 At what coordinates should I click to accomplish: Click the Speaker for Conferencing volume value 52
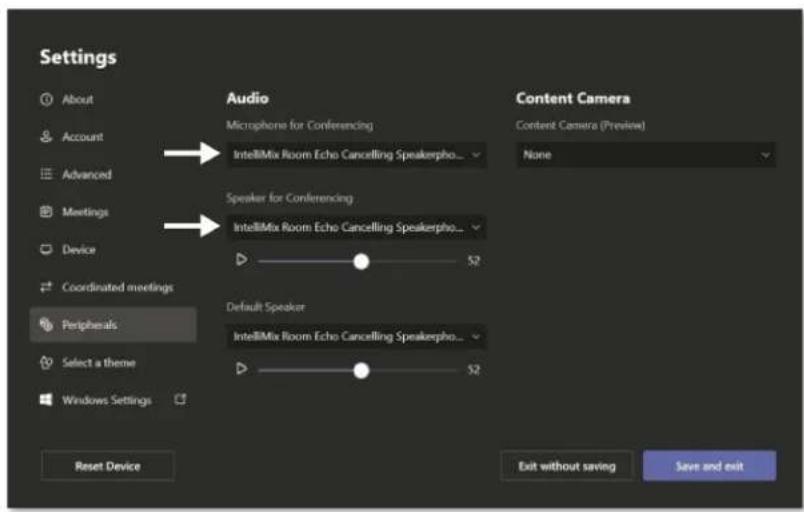pos(474,261)
